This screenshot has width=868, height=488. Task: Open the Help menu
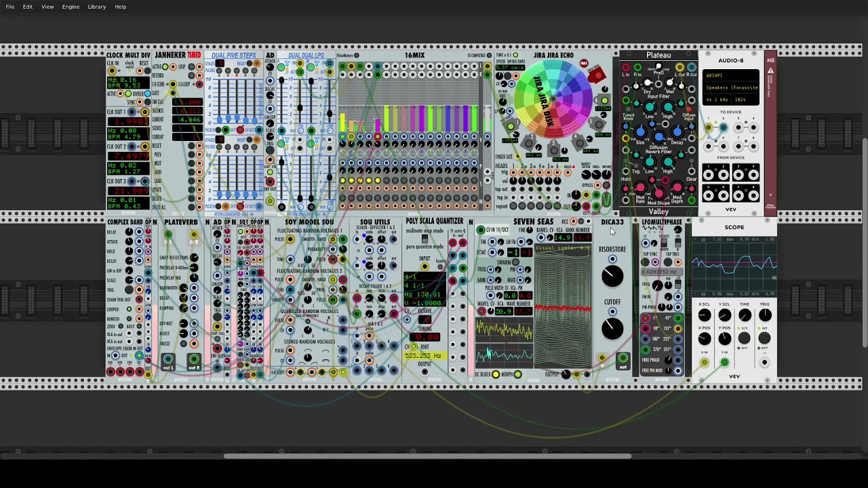(120, 7)
